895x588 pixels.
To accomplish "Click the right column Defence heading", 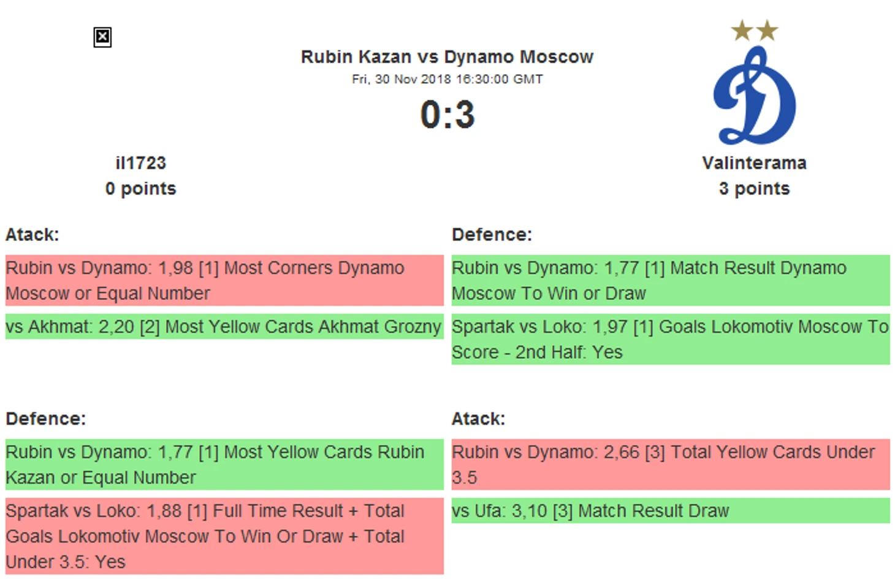I will click(492, 235).
